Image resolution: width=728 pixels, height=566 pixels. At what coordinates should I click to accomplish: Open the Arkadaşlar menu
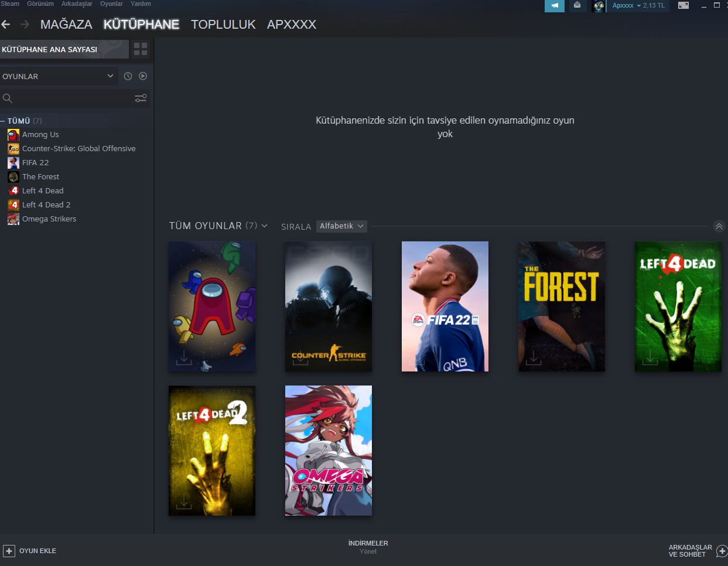click(77, 4)
